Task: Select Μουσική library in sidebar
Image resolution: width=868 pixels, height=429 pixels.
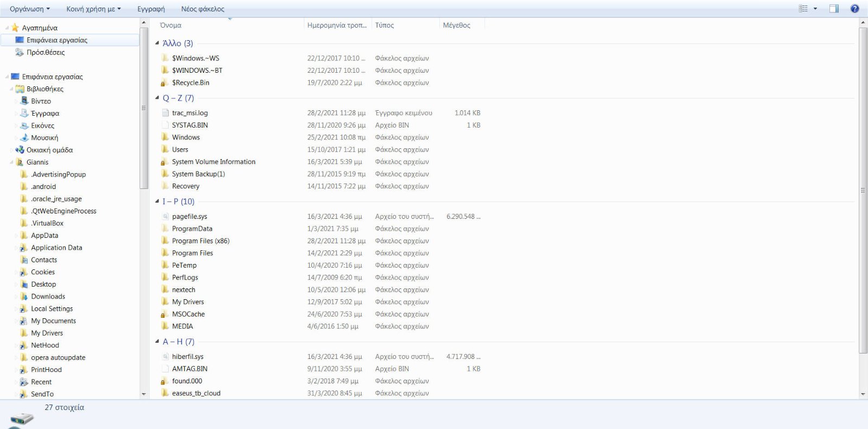Action: [x=44, y=138]
